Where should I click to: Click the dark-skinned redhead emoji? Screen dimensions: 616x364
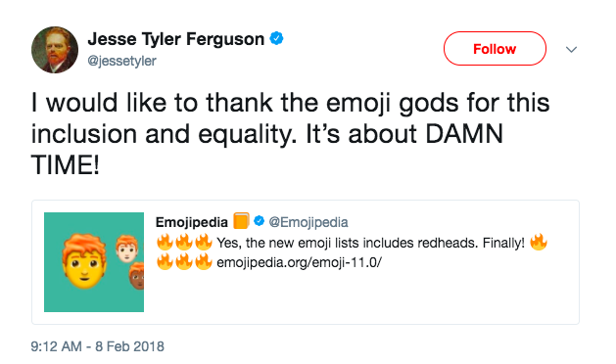point(137,276)
